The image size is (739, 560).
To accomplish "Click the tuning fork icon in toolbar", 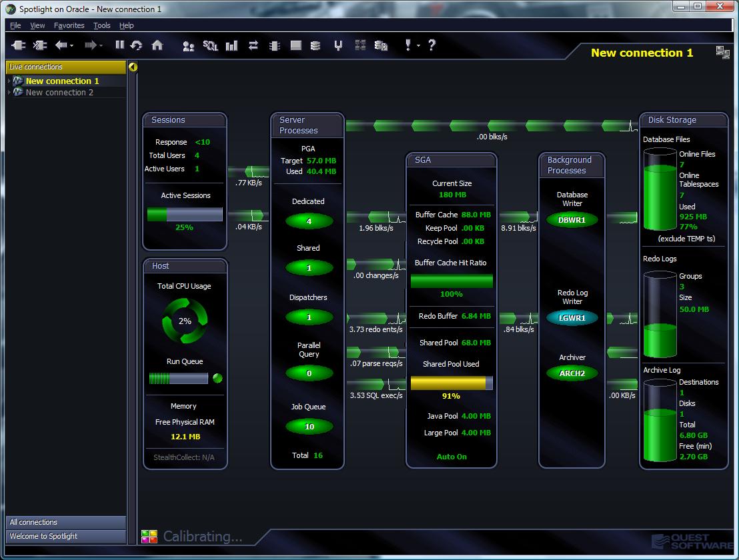I will point(338,46).
